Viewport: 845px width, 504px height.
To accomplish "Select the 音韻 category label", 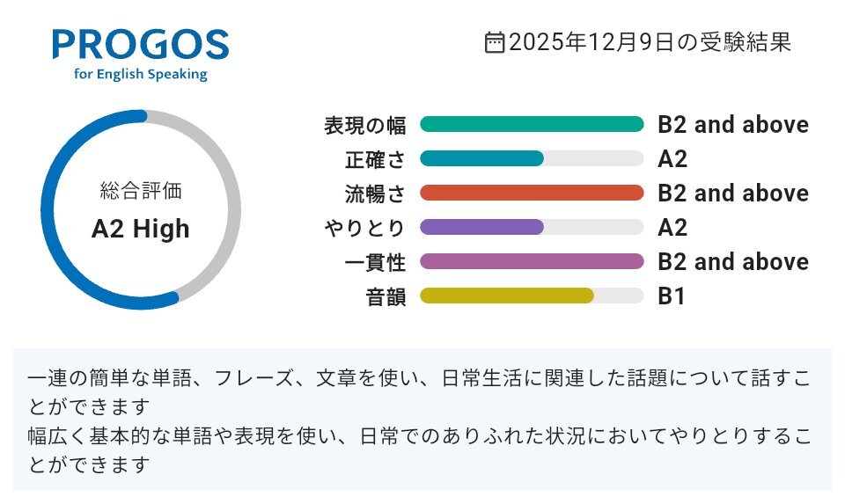I will 386,296.
